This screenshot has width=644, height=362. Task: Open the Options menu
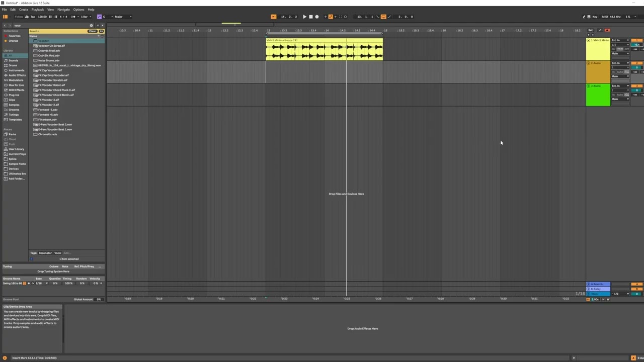(x=78, y=10)
